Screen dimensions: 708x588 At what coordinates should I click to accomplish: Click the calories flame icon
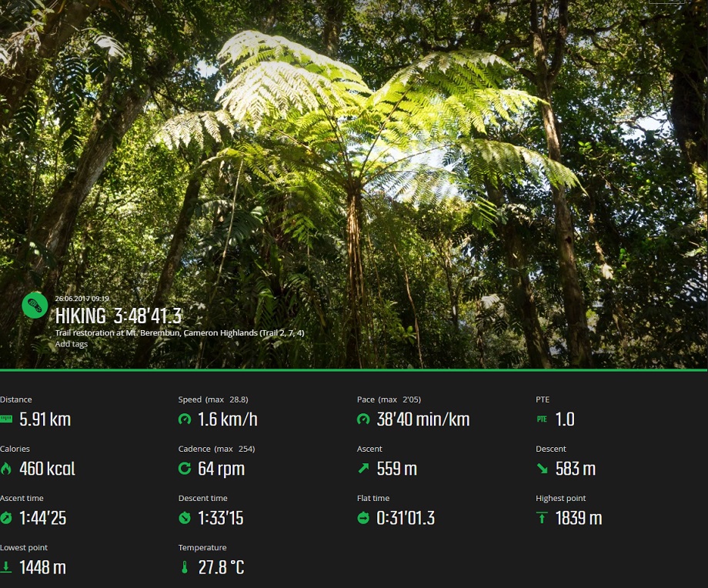pyautogui.click(x=5, y=469)
